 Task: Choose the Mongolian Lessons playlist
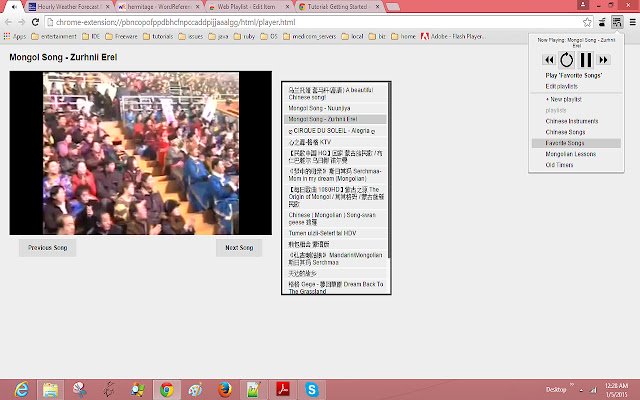coord(571,154)
